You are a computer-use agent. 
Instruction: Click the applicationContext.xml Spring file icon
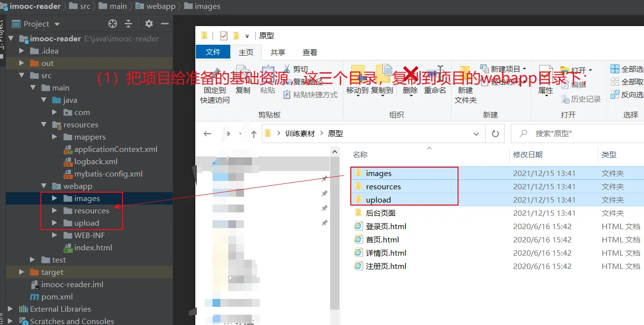[67, 149]
